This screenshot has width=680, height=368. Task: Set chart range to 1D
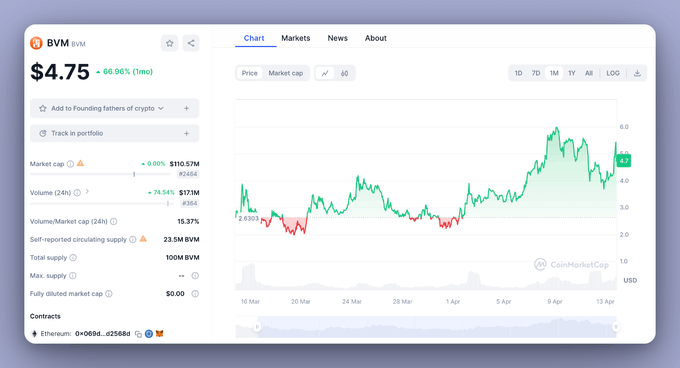(519, 73)
